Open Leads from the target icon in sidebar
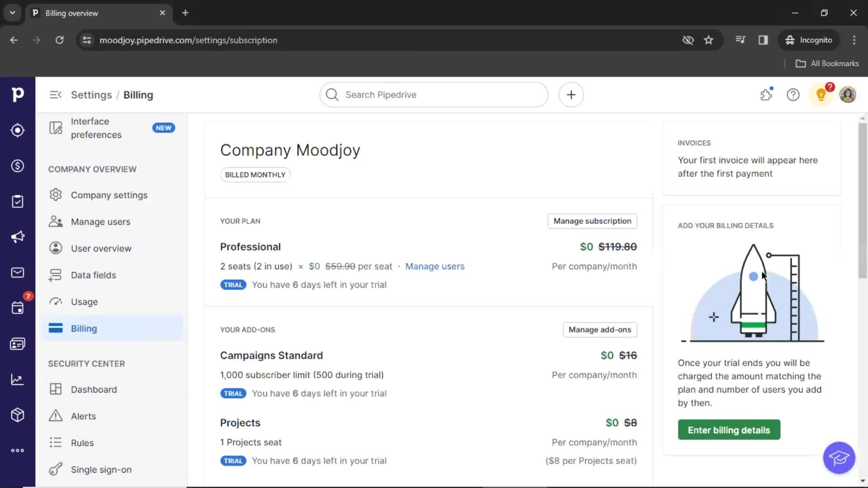The height and width of the screenshot is (488, 868). [x=18, y=130]
